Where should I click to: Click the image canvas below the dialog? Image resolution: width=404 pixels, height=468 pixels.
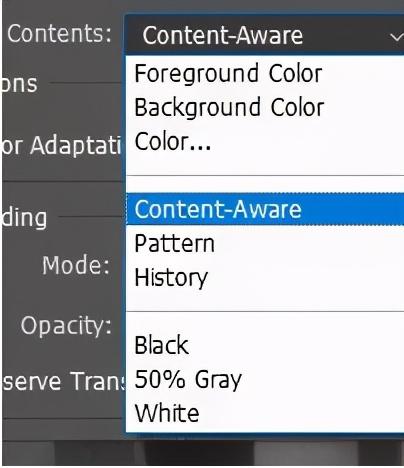tap(203, 453)
